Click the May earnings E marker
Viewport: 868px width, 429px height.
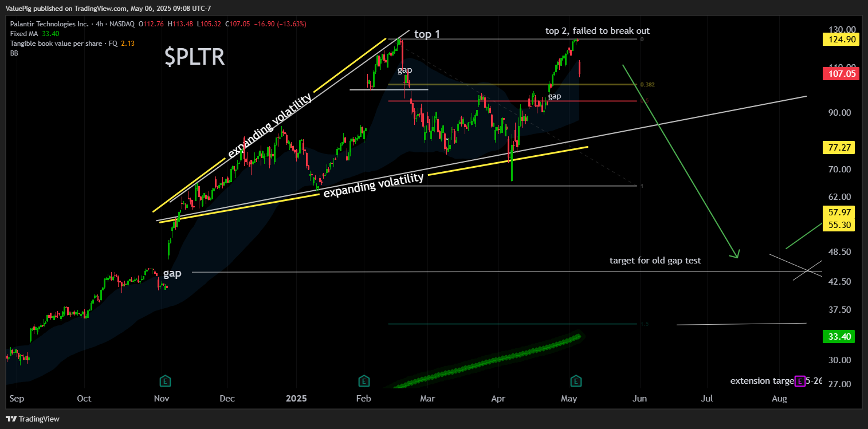point(576,380)
